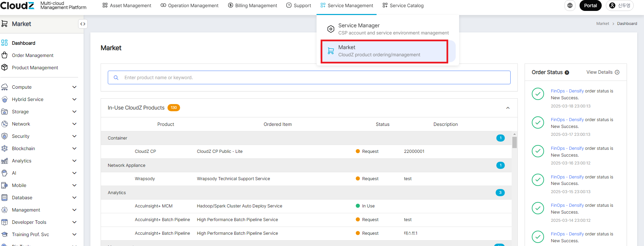Click the Developer Tools icon

coord(4,222)
